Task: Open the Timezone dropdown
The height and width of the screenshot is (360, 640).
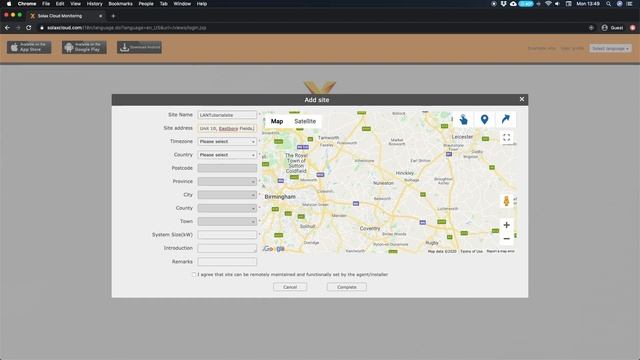Action: click(x=227, y=142)
